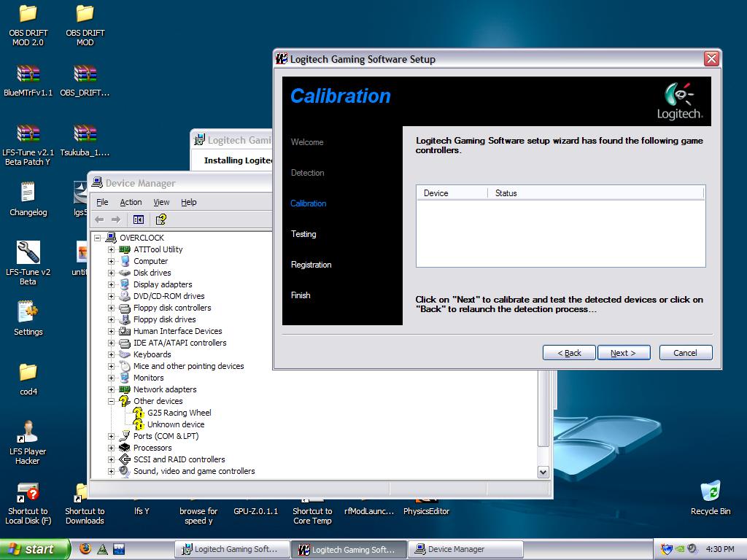Expand Human Interface Devices node

tap(111, 332)
